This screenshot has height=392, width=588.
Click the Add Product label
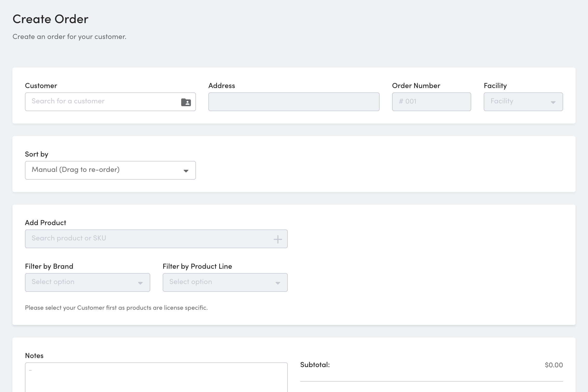pos(45,223)
